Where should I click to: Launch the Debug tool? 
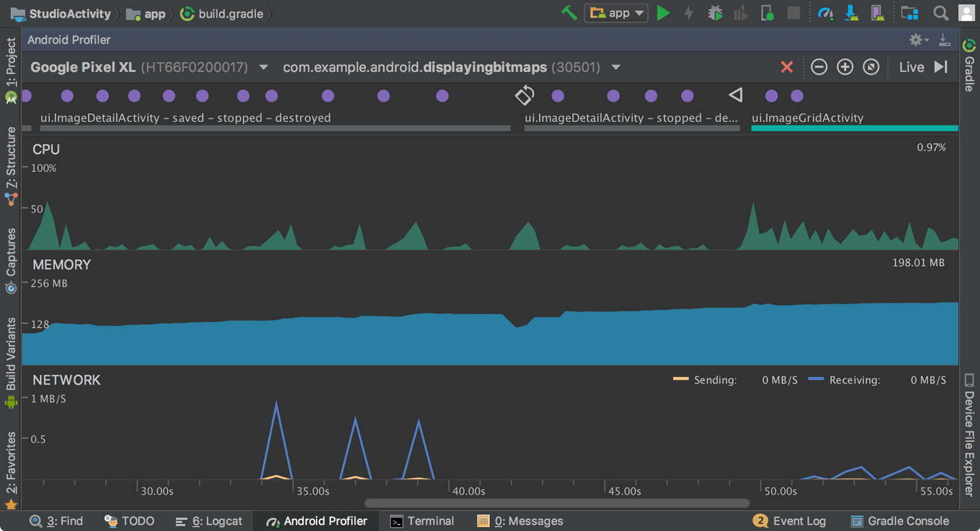pyautogui.click(x=715, y=13)
